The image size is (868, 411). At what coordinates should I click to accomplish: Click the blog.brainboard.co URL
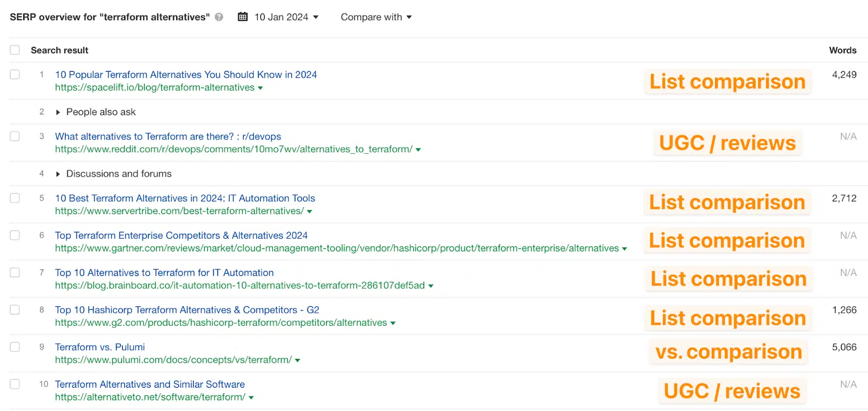click(x=240, y=286)
